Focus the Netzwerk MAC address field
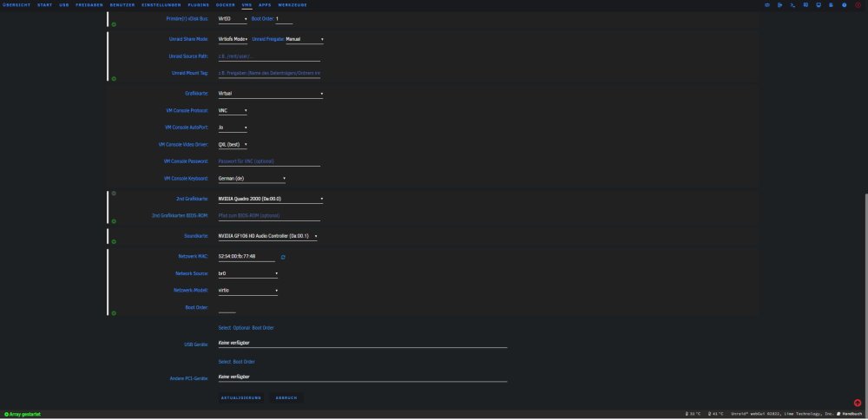This screenshot has height=420, width=868. coord(247,257)
